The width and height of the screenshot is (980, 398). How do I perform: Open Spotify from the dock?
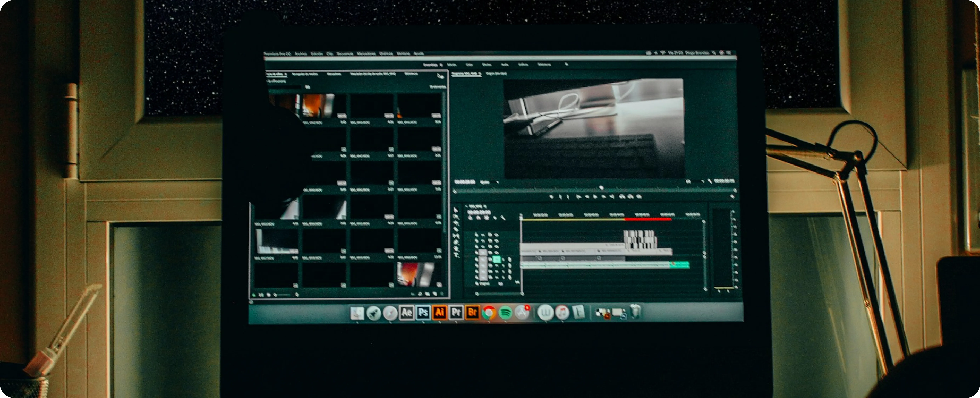click(505, 313)
